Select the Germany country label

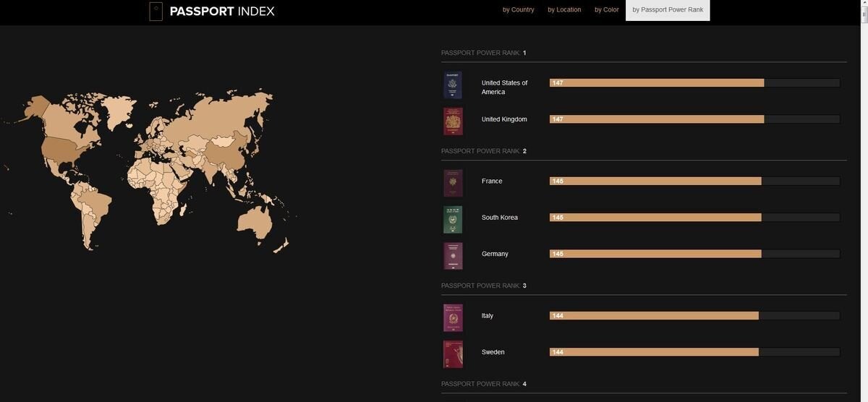pos(495,254)
